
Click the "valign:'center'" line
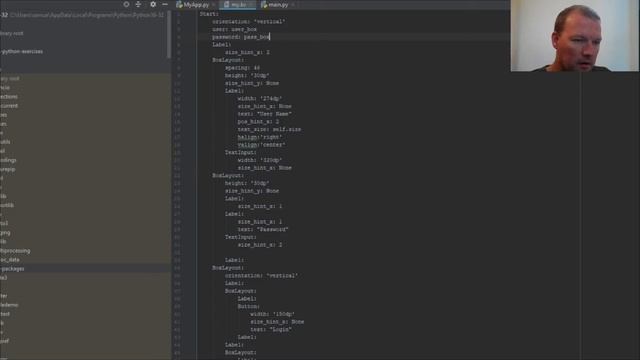point(261,144)
